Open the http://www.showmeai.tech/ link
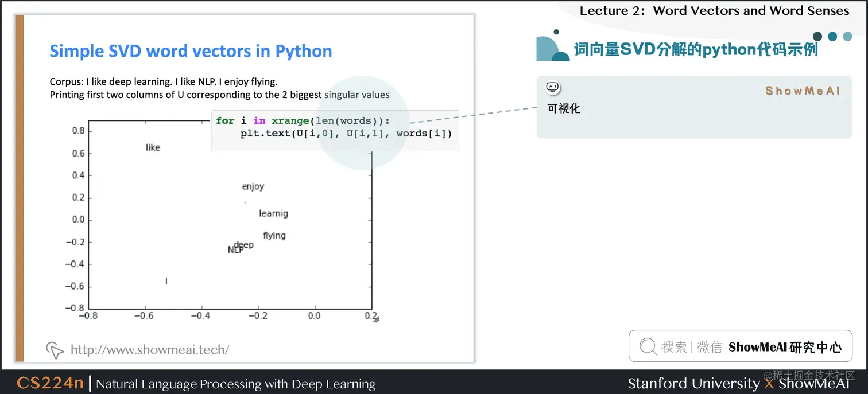 coord(149,349)
